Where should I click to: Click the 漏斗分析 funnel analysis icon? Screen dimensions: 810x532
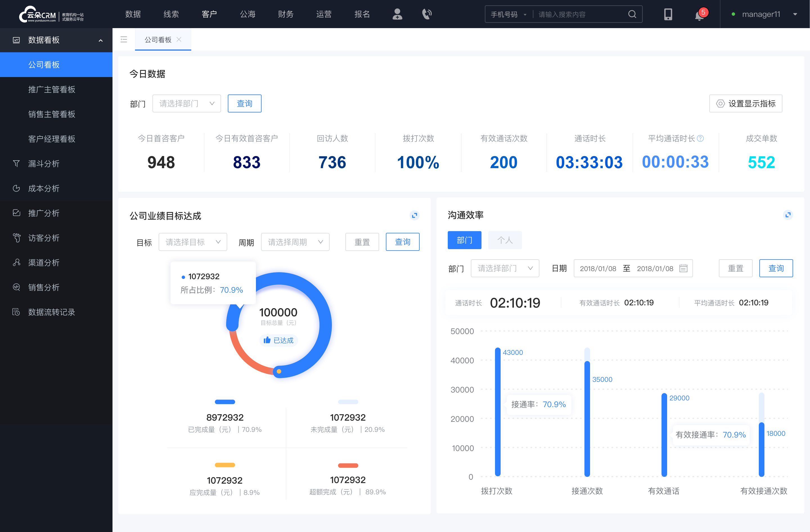[x=16, y=163]
